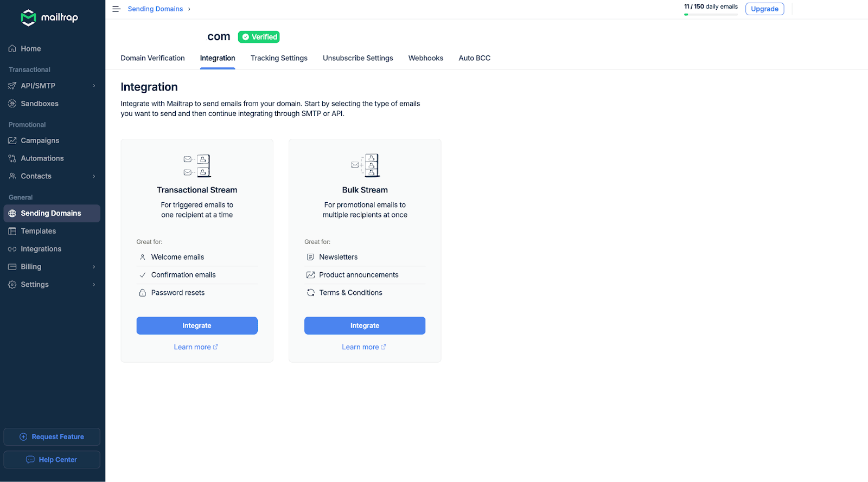Click the Billing card icon
This screenshot has width=868, height=482.
12,267
